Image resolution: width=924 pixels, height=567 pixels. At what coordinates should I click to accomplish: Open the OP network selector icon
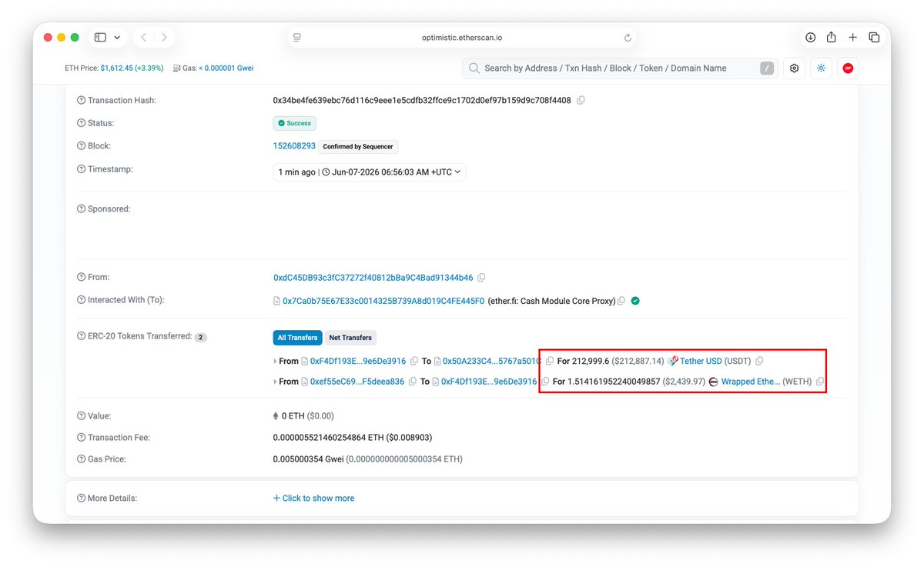848,68
